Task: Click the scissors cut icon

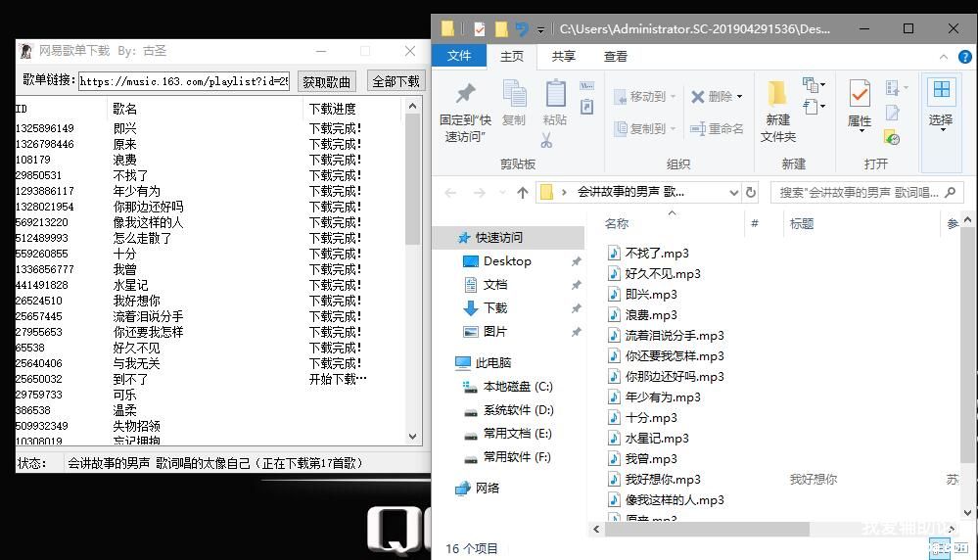Action: [x=546, y=140]
